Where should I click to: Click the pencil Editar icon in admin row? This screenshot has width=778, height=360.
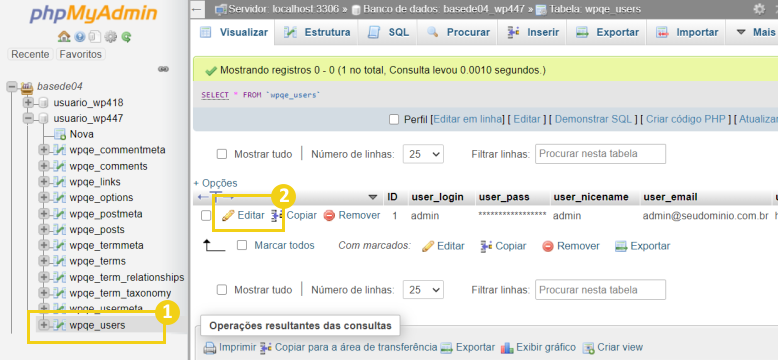pyautogui.click(x=228, y=216)
